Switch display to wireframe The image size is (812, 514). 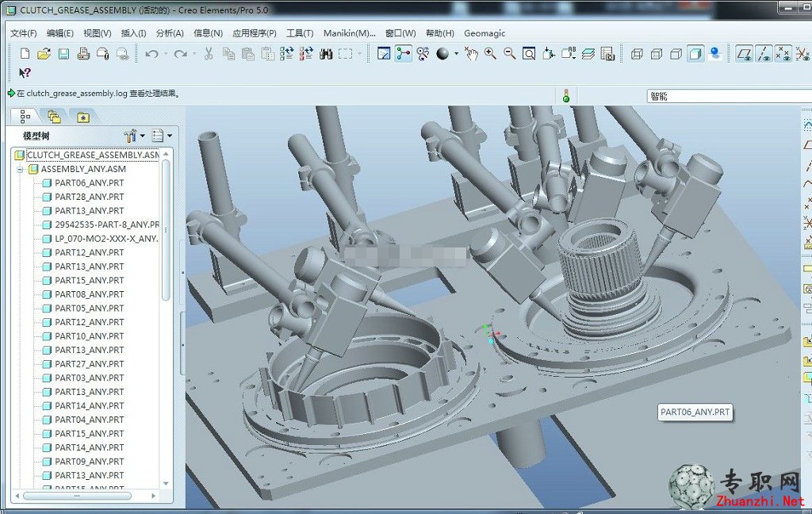637,53
